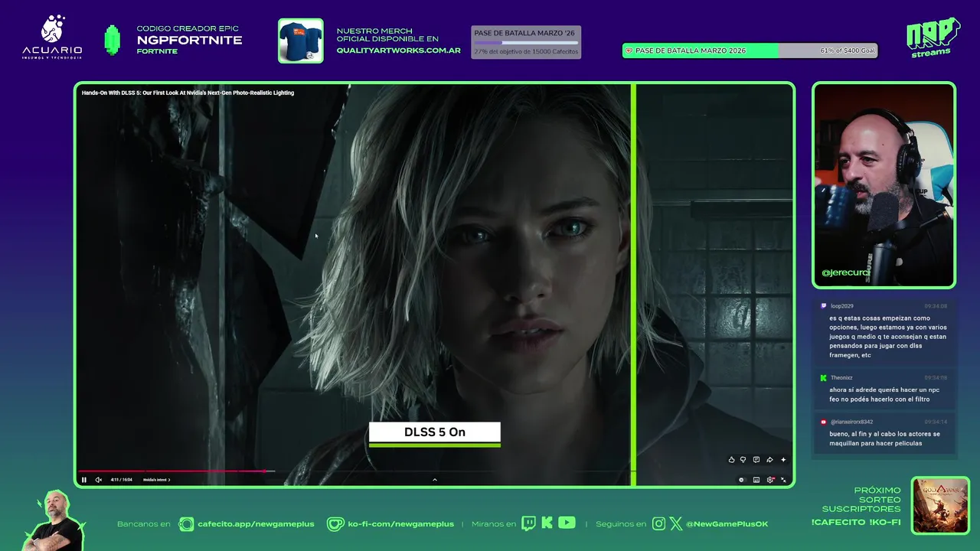The image size is (980, 551).
Task: Click the green gem creator code icon
Action: tap(113, 40)
